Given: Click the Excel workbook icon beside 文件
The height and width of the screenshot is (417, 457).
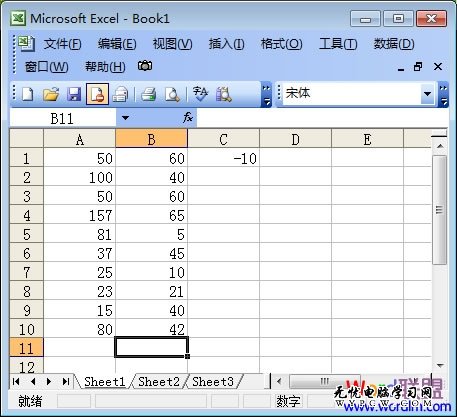Looking at the screenshot, I should pos(26,44).
